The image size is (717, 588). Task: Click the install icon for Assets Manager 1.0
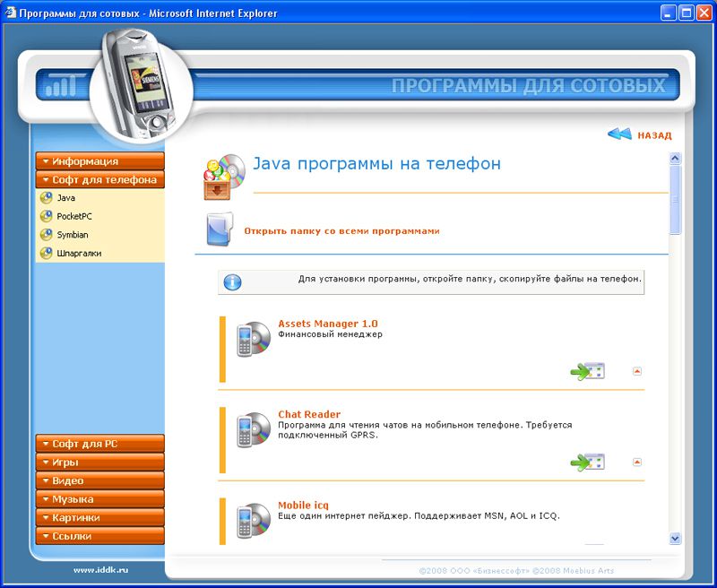[x=588, y=370]
